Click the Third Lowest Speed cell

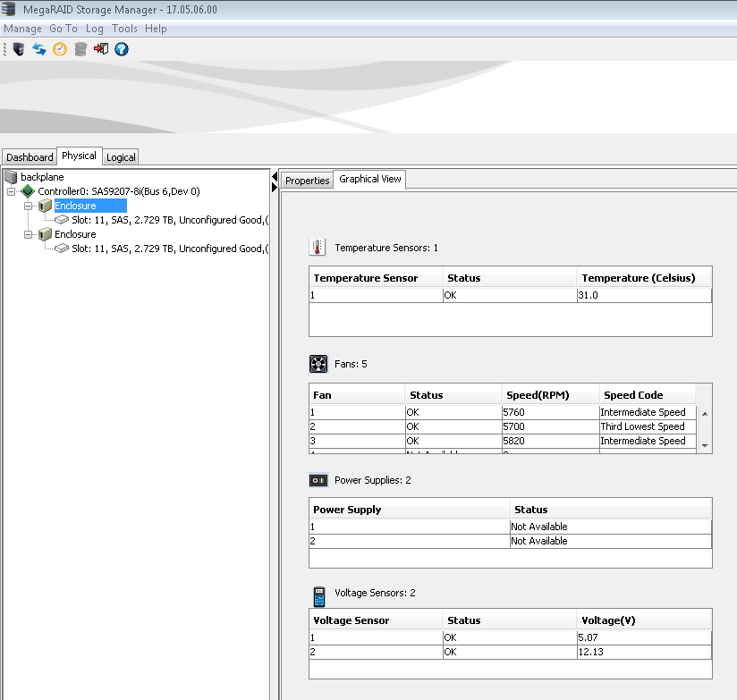[x=648, y=426]
